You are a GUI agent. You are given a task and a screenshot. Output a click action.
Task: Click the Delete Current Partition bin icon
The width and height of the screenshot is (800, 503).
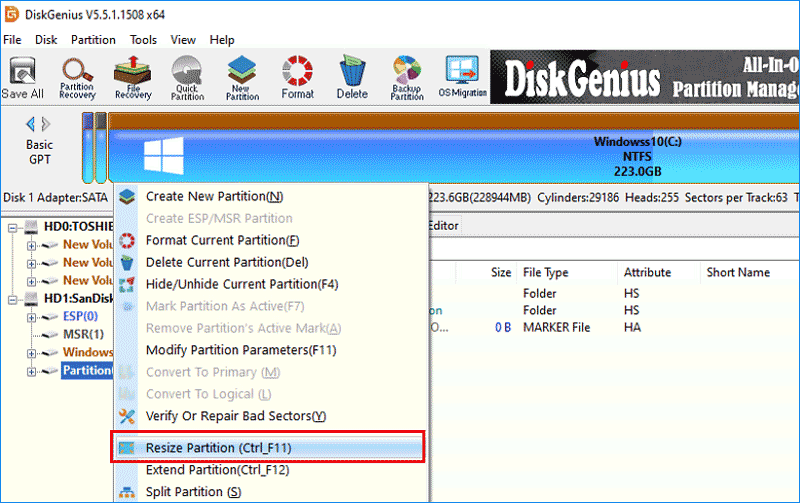[x=127, y=262]
